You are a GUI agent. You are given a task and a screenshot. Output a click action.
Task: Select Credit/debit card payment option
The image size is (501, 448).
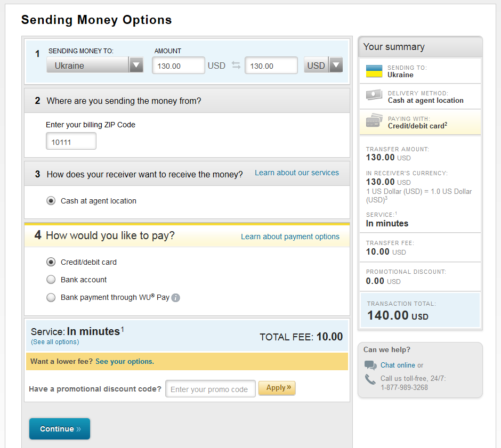pos(51,262)
